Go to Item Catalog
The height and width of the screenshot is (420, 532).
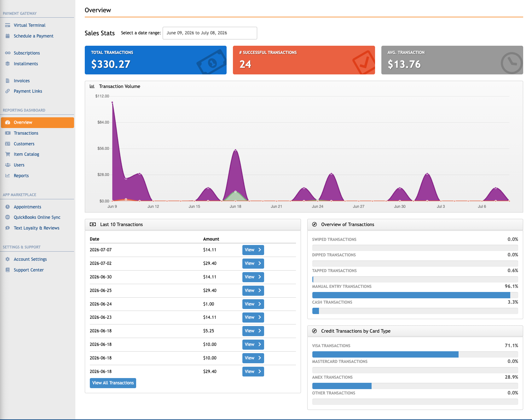click(x=26, y=154)
